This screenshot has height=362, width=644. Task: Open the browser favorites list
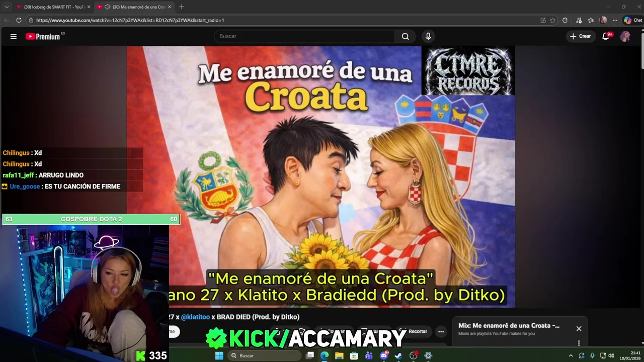(591, 20)
